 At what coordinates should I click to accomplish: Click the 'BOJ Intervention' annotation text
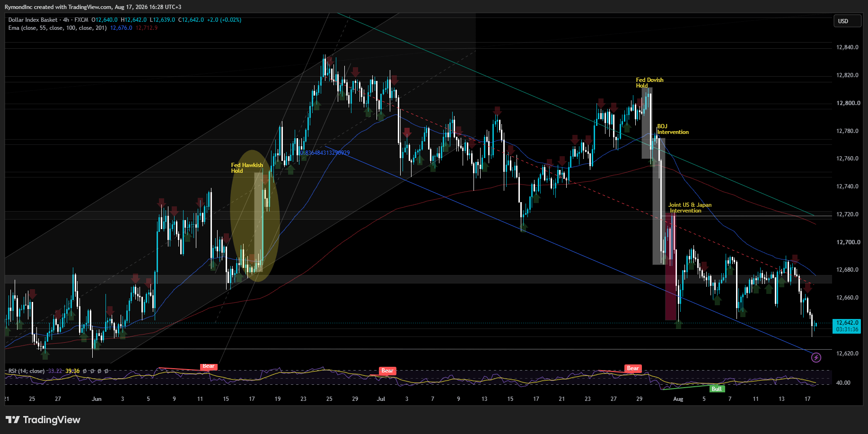[x=673, y=129]
